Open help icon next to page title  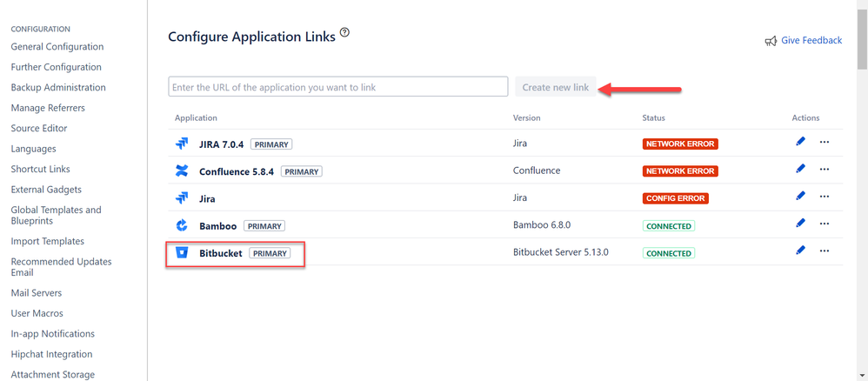click(345, 33)
